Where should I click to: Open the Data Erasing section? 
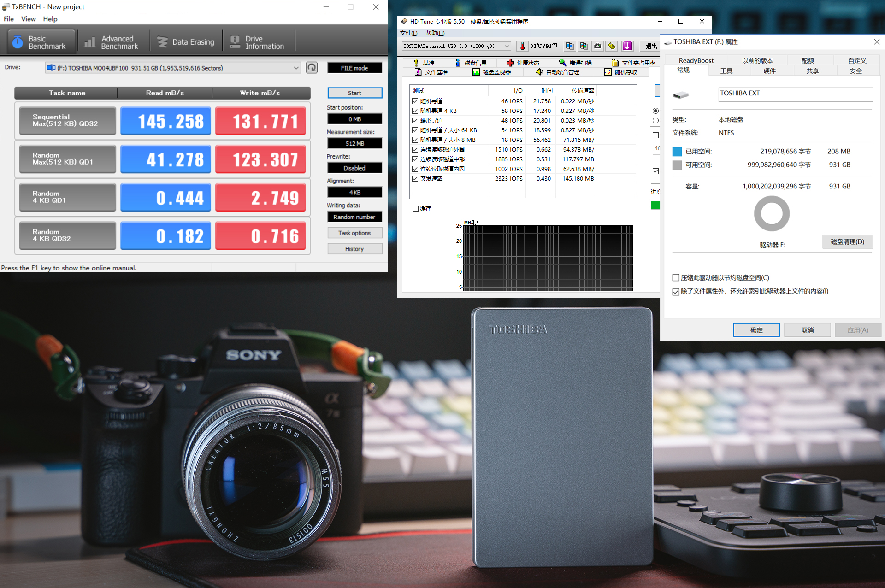pyautogui.click(x=186, y=42)
